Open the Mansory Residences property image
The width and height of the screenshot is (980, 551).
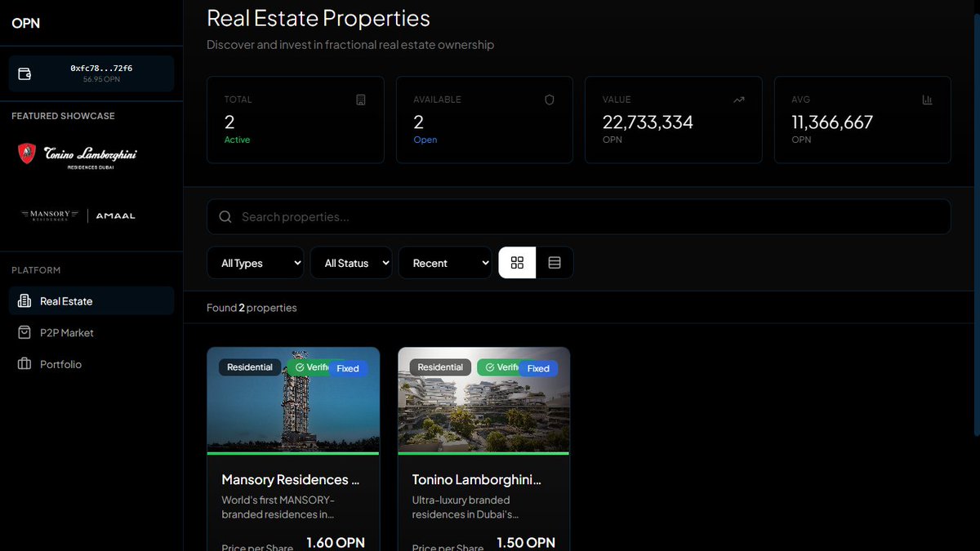click(293, 400)
